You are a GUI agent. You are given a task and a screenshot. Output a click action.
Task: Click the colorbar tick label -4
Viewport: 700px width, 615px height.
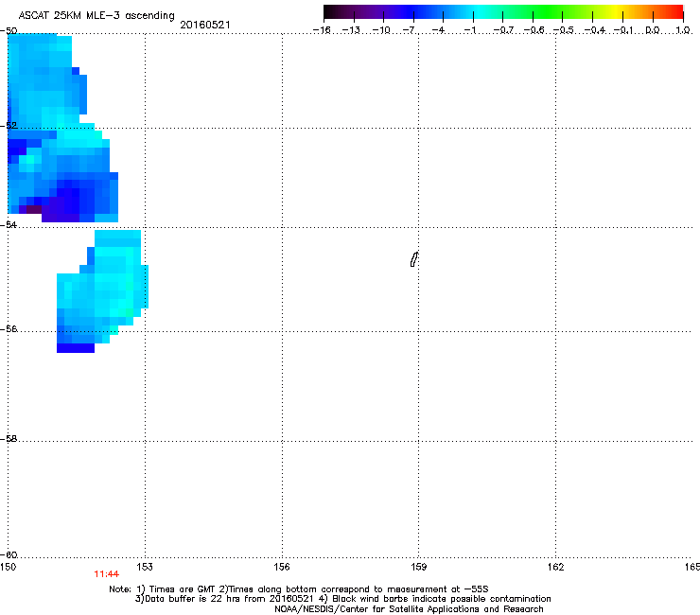pos(440,30)
